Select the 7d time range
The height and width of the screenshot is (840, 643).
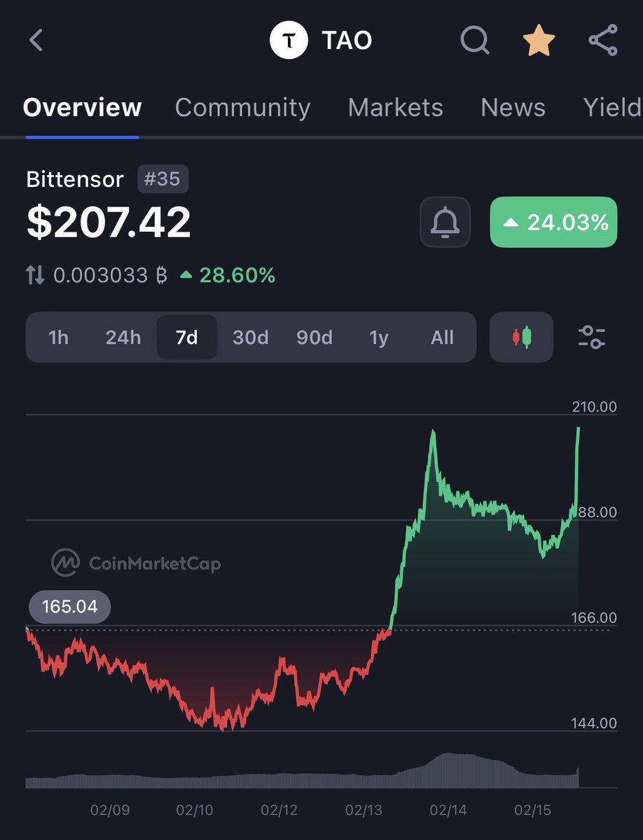(186, 337)
